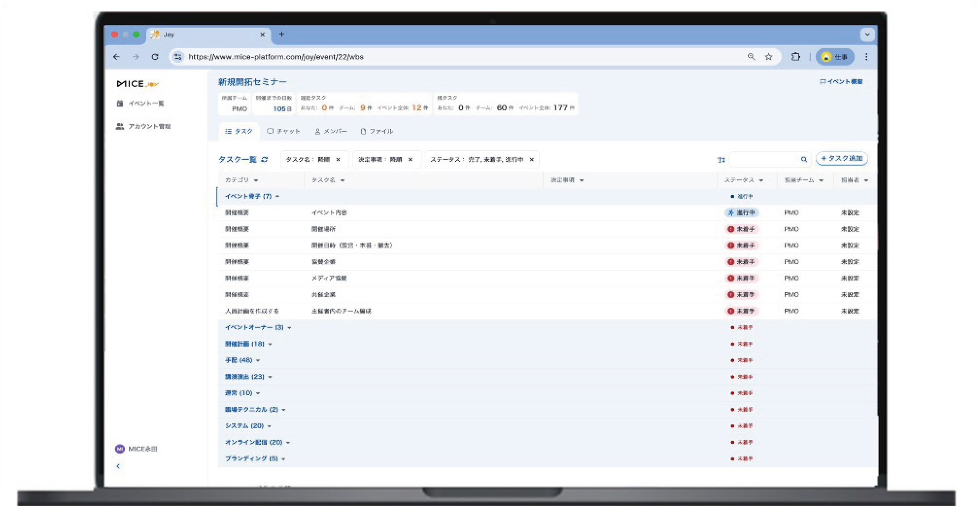Viewport: 980px width, 508px height.
Task: Collapse the イベント骨子 (7) category
Action: point(252,196)
